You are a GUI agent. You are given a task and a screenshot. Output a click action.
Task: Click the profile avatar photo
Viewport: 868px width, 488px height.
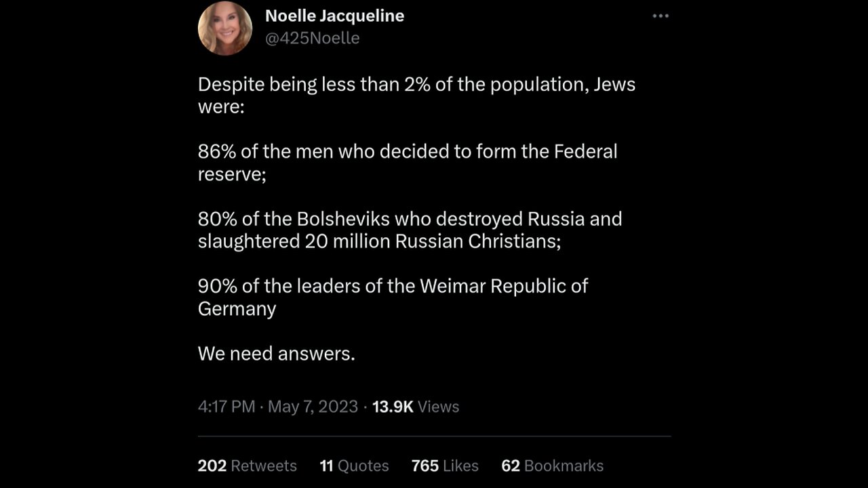pos(225,28)
